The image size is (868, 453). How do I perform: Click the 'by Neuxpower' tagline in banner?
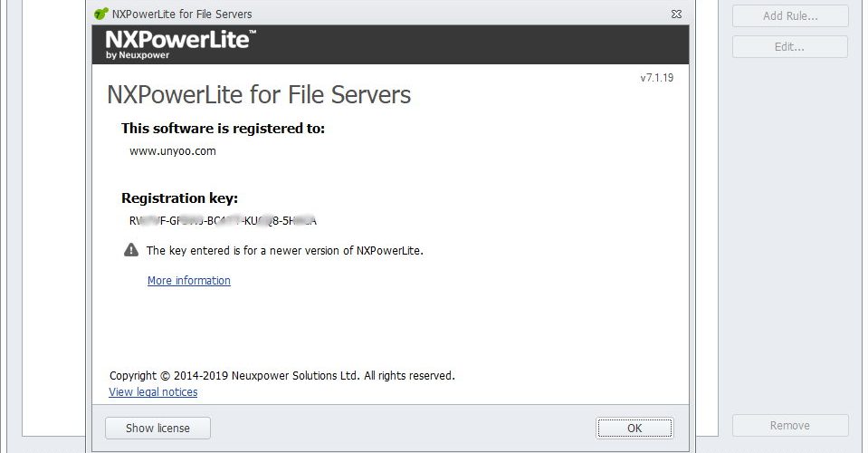point(138,55)
